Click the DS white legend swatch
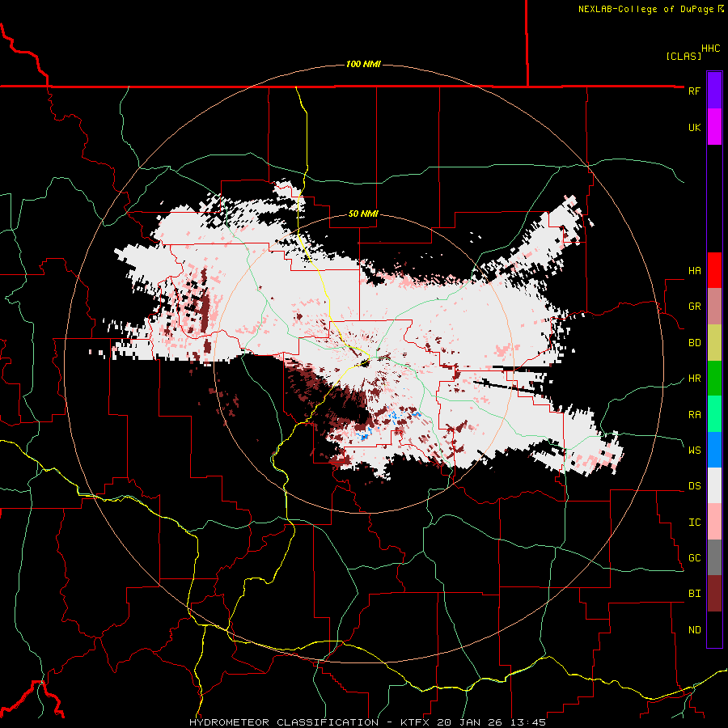Viewport: 728px width, 728px height. click(714, 485)
